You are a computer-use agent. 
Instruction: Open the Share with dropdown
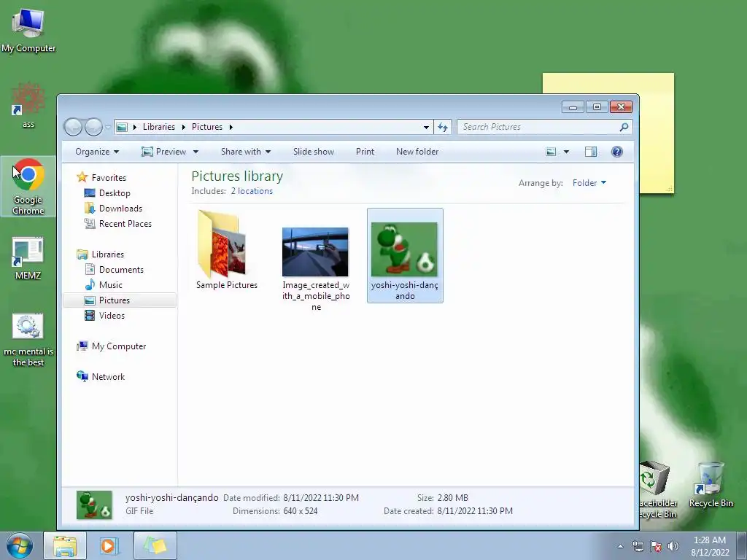tap(246, 152)
